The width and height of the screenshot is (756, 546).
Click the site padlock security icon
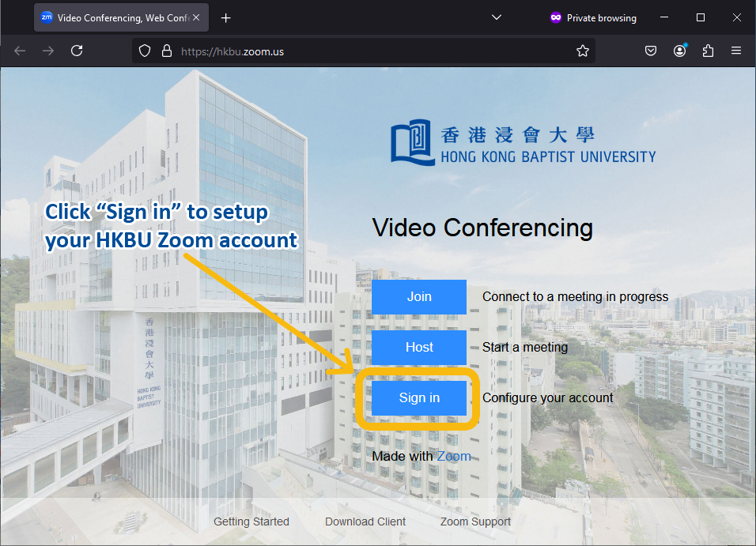pyautogui.click(x=166, y=51)
